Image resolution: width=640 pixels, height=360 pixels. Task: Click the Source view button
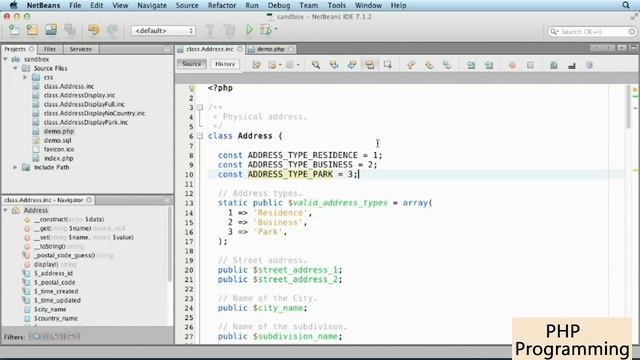(x=191, y=64)
